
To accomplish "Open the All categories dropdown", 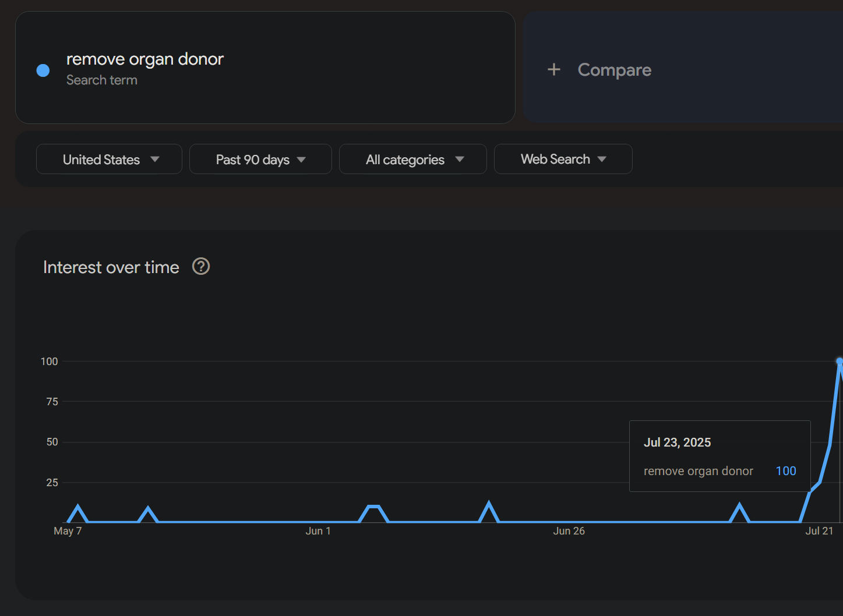I will (413, 159).
